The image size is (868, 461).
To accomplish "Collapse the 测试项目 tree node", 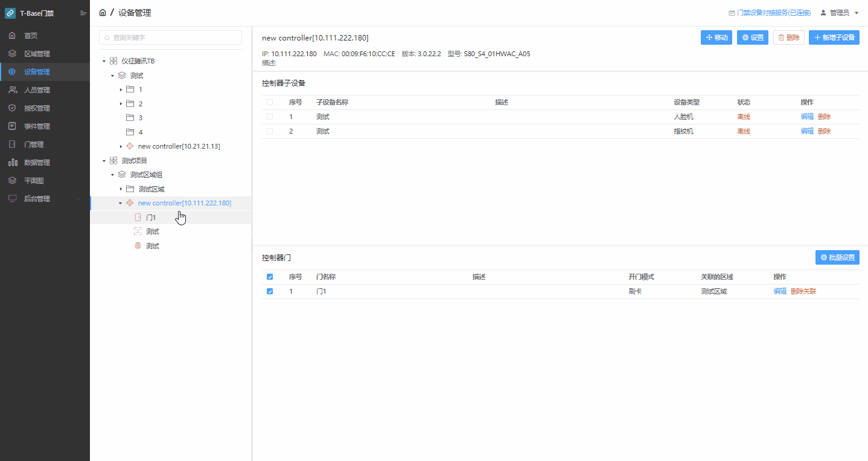I will 104,161.
